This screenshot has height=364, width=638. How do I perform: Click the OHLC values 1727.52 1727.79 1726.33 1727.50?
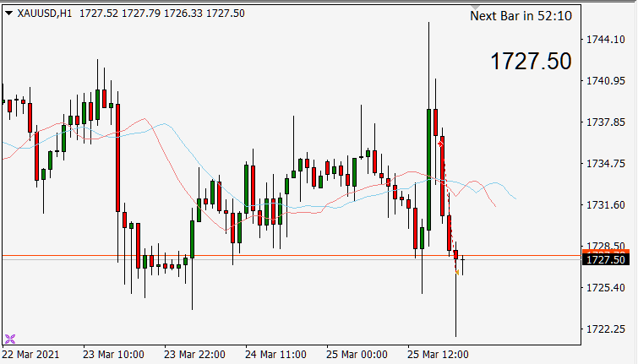pyautogui.click(x=162, y=14)
